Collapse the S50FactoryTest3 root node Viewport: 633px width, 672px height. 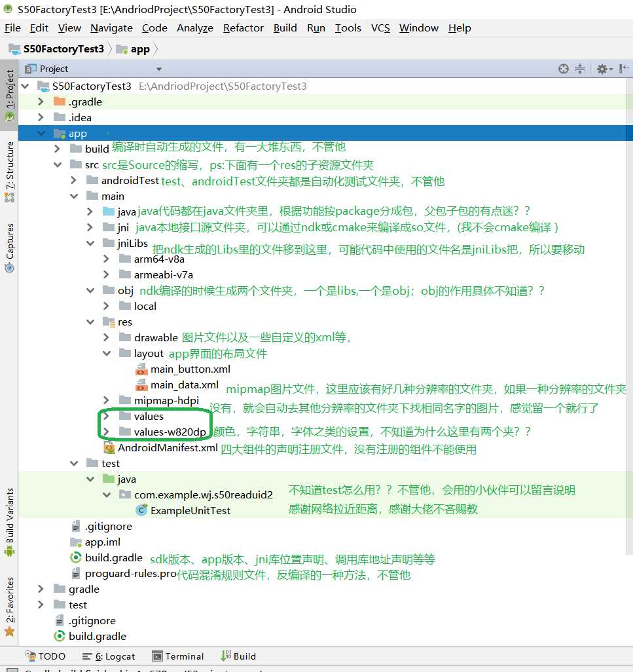(26, 86)
